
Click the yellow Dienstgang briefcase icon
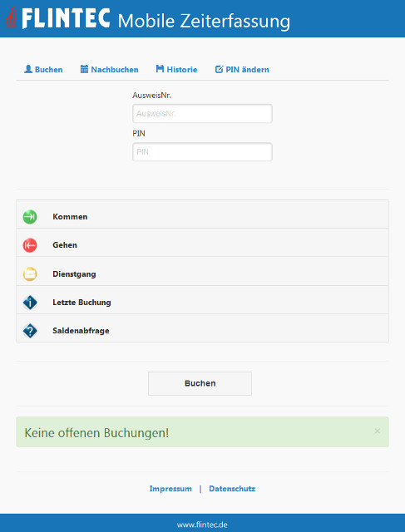[30, 273]
